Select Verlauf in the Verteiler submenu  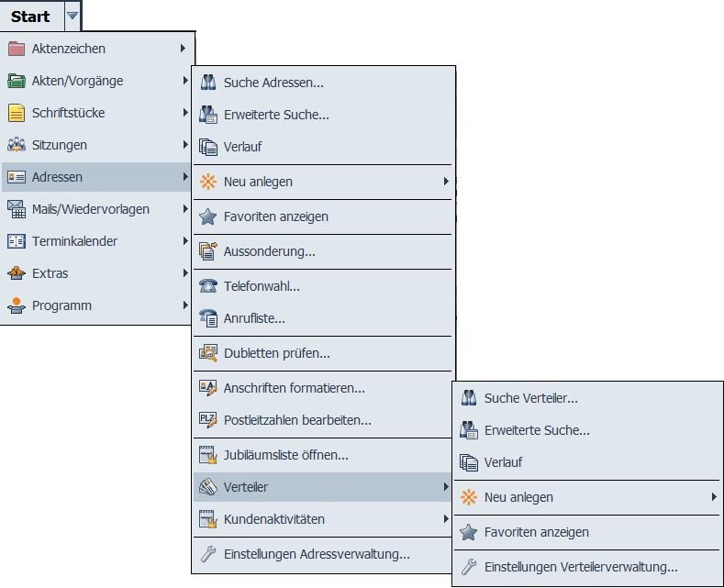(503, 462)
